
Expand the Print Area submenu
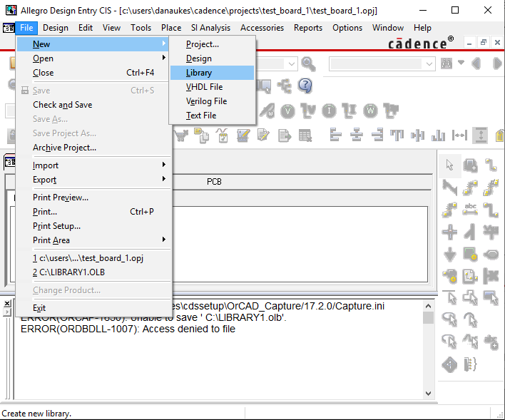click(x=163, y=240)
